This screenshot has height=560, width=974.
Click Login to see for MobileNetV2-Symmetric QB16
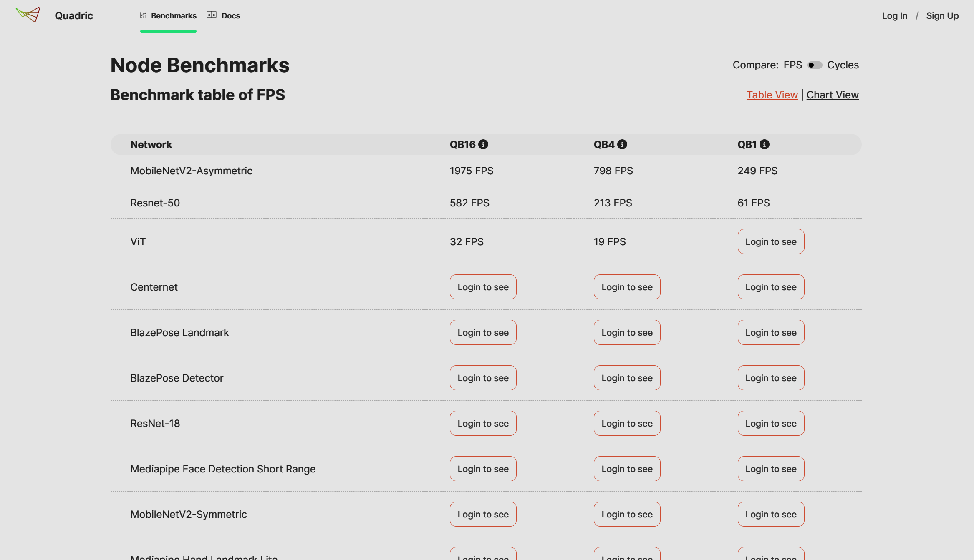pyautogui.click(x=483, y=514)
